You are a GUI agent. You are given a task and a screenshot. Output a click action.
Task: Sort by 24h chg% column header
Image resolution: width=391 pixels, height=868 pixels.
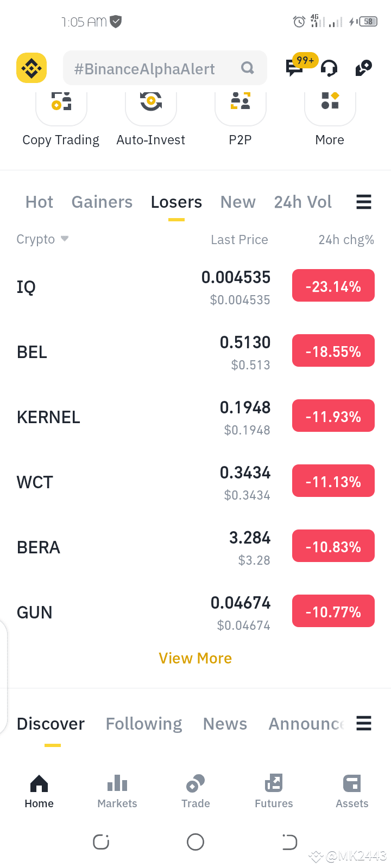346,240
